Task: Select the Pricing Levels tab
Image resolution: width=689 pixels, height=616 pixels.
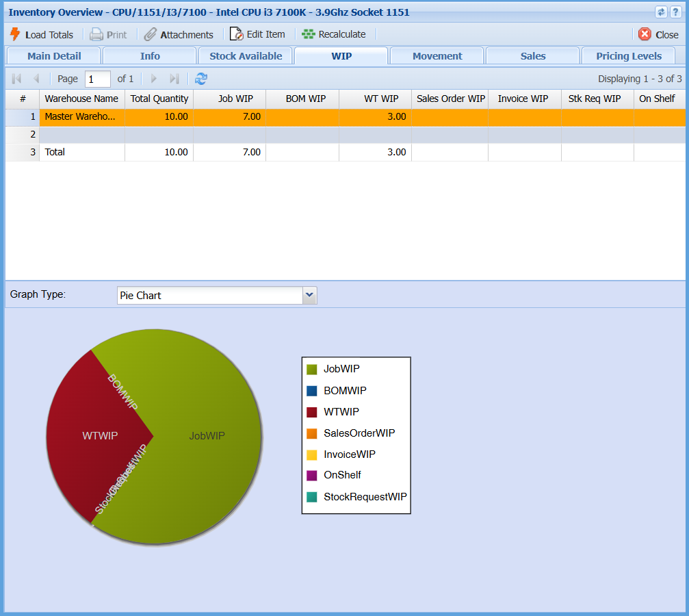Action: (x=629, y=56)
